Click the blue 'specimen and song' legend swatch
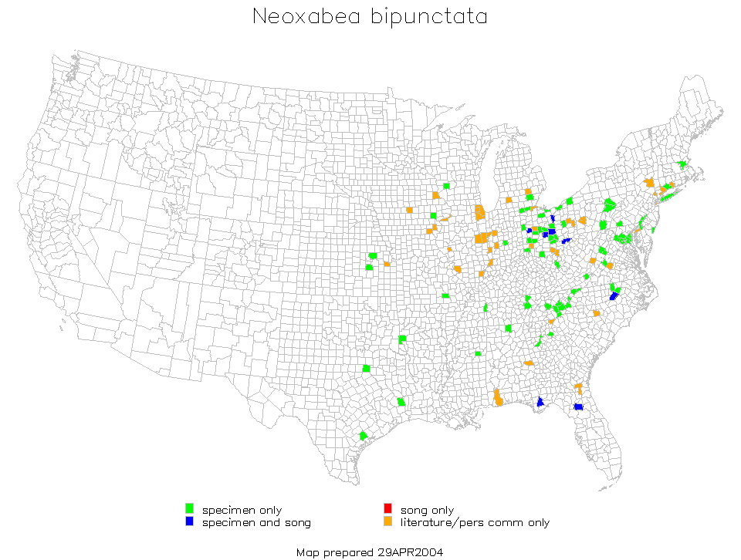Viewport: 741px width, 560px height. [190, 522]
